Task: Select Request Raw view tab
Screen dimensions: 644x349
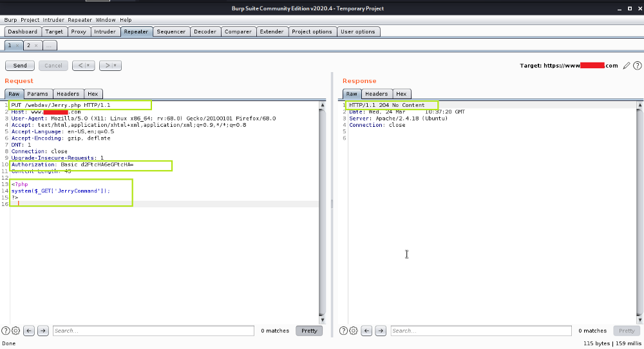Action: click(14, 94)
